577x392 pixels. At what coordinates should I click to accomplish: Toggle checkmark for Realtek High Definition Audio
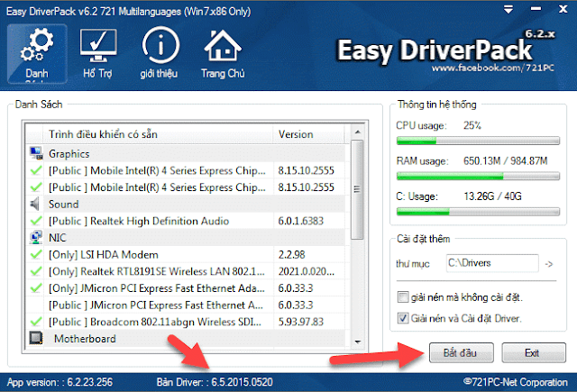point(36,221)
